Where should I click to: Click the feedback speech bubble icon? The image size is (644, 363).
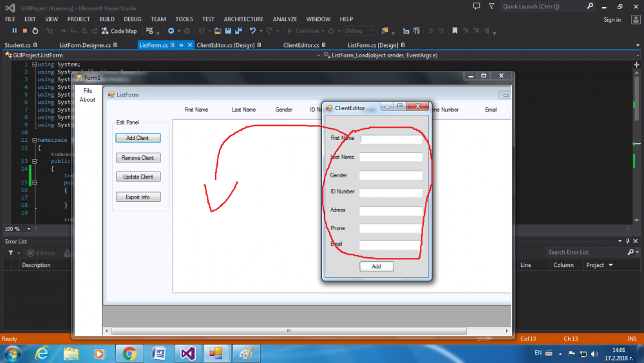(x=477, y=6)
